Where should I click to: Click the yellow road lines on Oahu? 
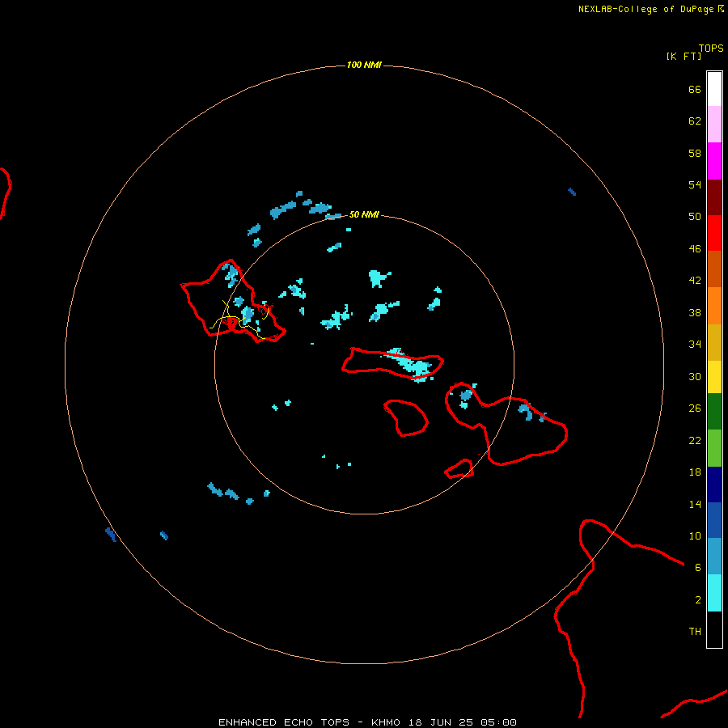pos(238,321)
